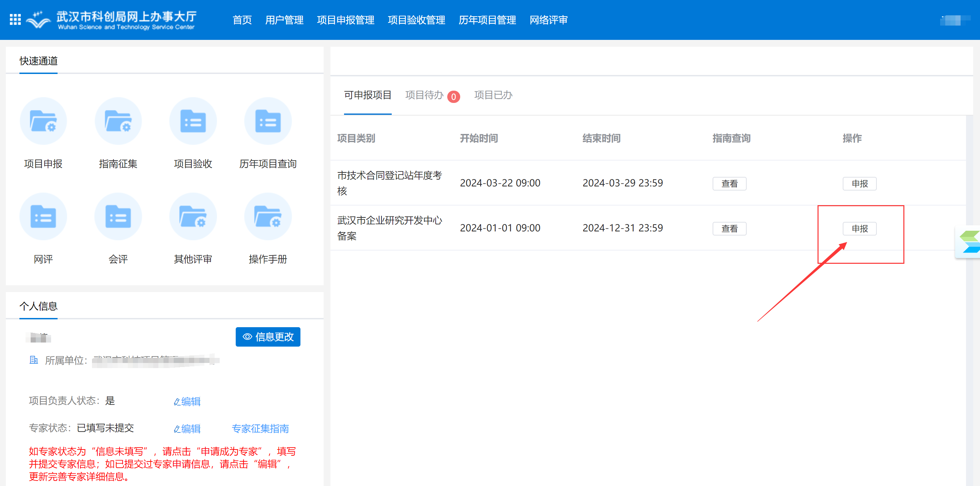Click the start time 2024-03-22 09:00
This screenshot has height=486, width=980.
(500, 183)
